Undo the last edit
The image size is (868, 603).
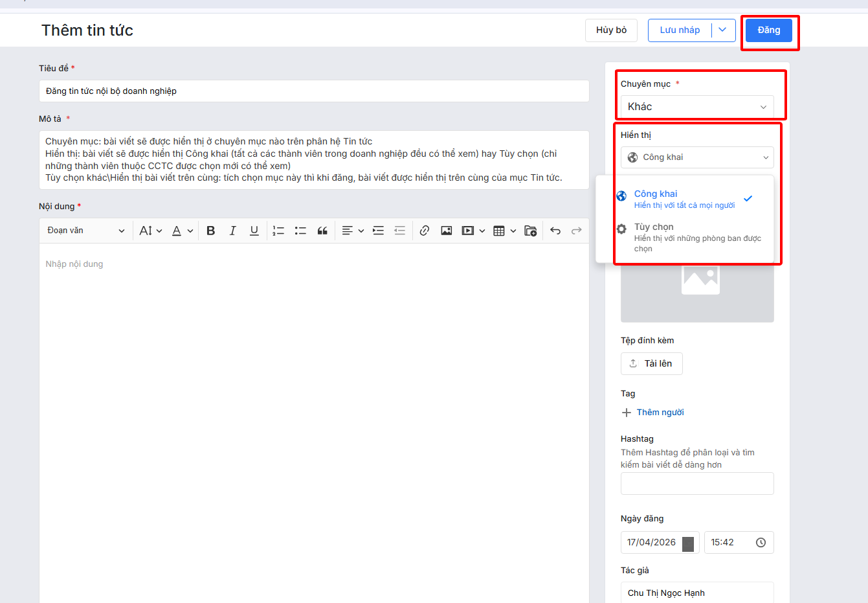555,231
